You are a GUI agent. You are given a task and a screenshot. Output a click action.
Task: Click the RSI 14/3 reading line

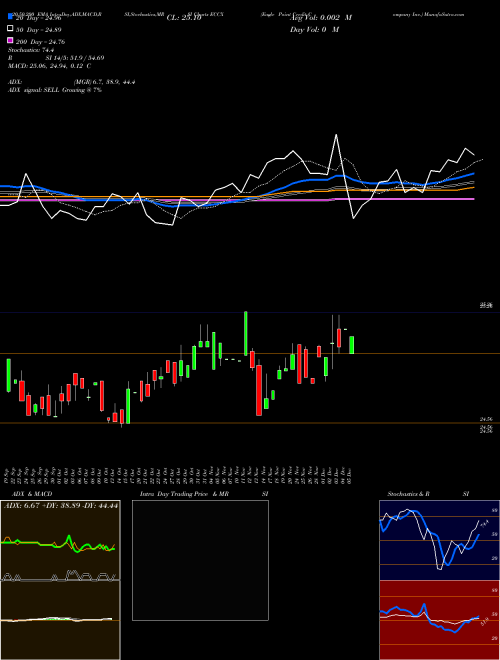56,58
